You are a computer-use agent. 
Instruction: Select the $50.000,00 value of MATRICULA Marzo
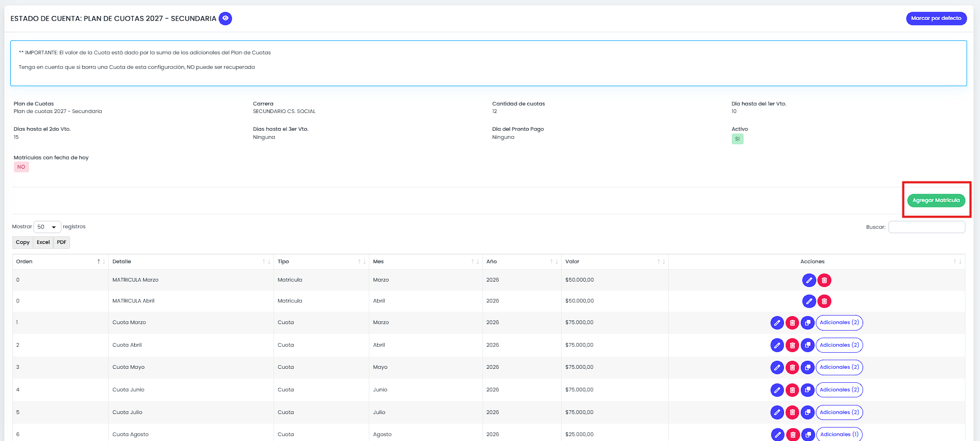(x=579, y=280)
